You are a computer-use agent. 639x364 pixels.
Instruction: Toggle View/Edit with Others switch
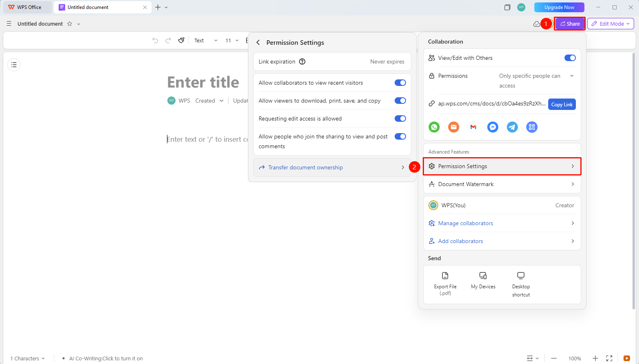570,58
